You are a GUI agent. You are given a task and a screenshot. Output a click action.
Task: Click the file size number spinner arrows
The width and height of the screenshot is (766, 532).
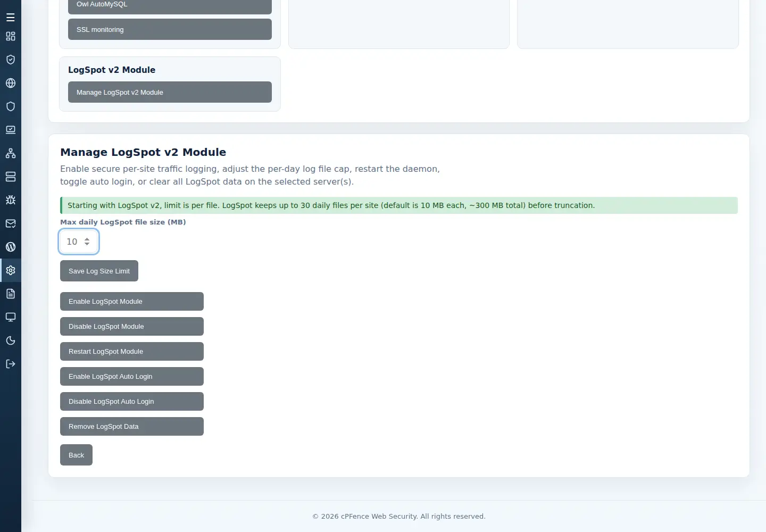coord(87,242)
